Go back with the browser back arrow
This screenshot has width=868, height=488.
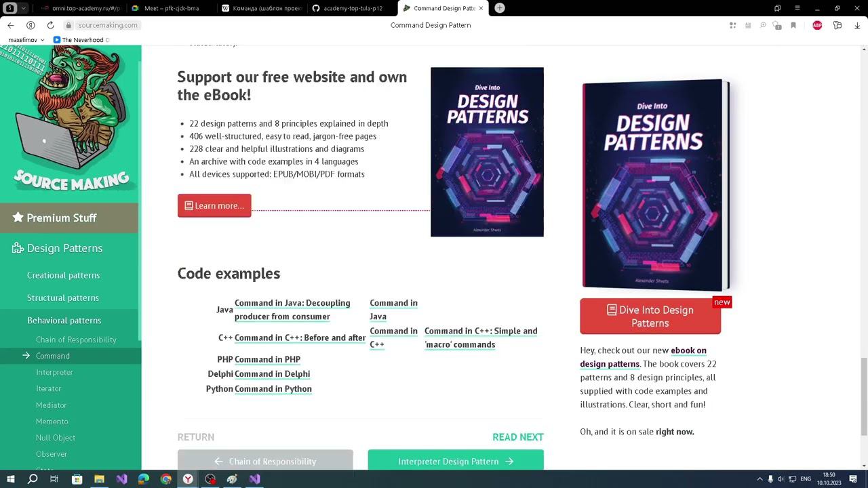coord(11,25)
